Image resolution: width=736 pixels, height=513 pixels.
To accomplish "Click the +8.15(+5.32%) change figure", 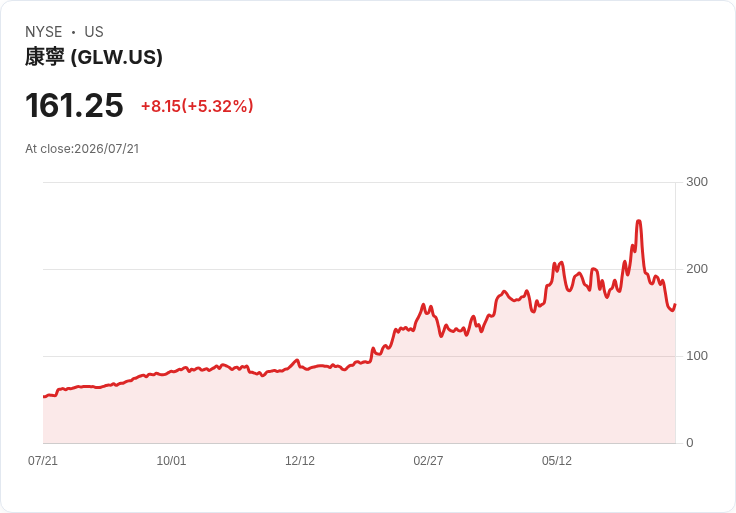I will (197, 106).
